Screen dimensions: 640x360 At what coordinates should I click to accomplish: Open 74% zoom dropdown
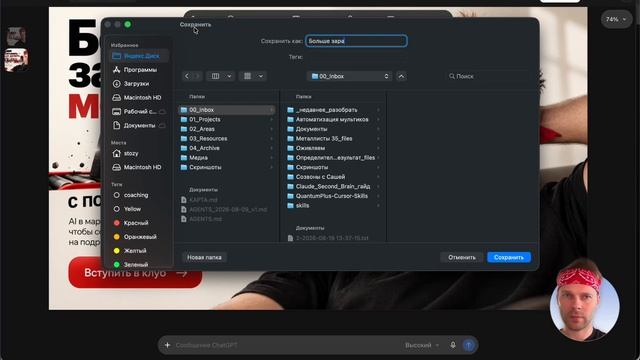click(x=616, y=19)
